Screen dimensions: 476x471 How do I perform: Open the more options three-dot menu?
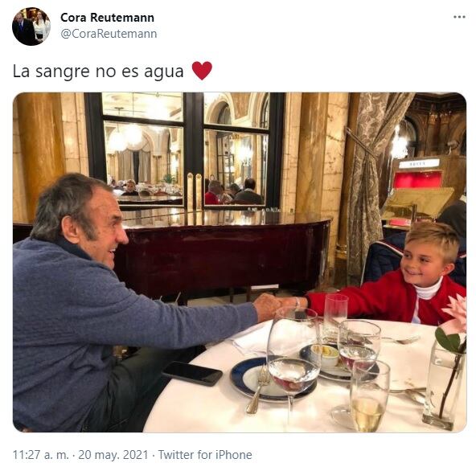[459, 17]
